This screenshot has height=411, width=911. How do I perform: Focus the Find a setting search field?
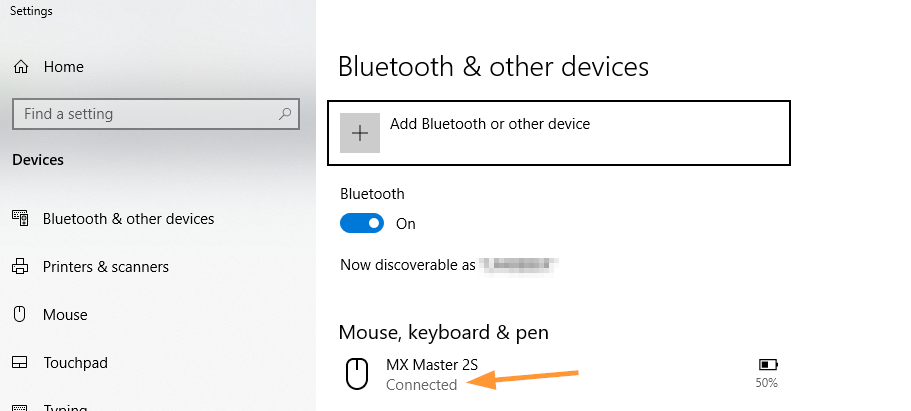pos(145,114)
